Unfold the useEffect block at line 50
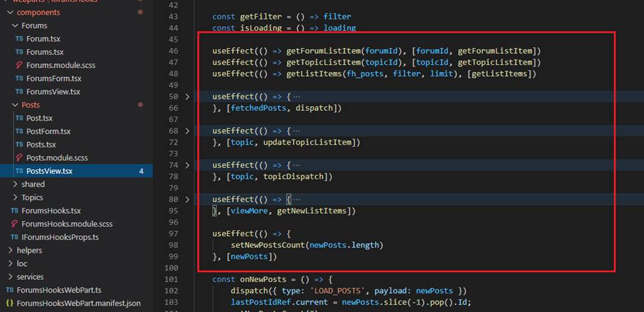 coord(187,97)
